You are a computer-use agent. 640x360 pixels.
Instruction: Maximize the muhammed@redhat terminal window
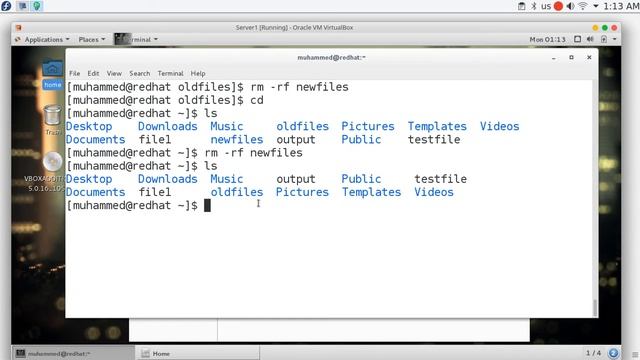pyautogui.click(x=571, y=58)
